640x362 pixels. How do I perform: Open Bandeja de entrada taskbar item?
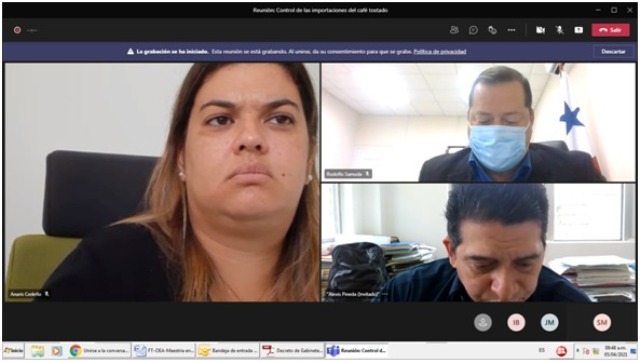228,351
